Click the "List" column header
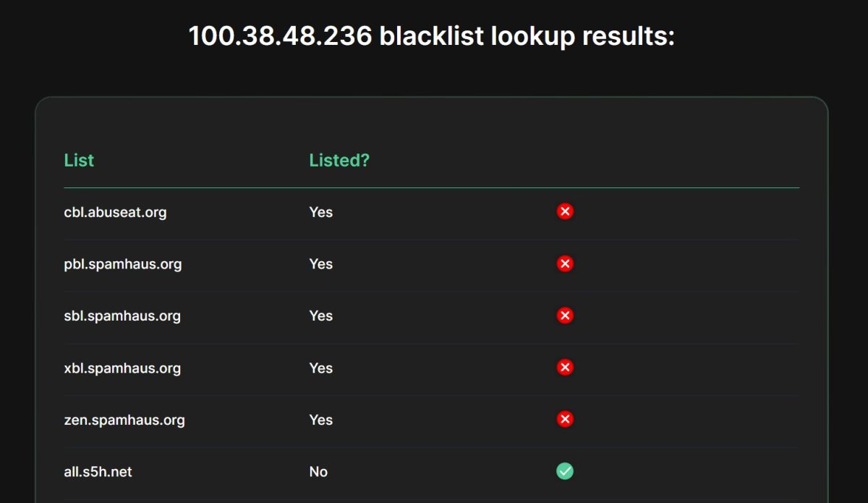Image resolution: width=868 pixels, height=503 pixels. [x=79, y=160]
